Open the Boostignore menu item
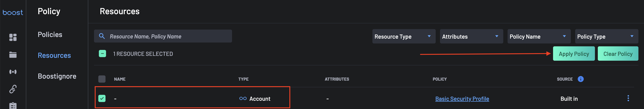Image resolution: width=644 pixels, height=109 pixels. click(x=57, y=76)
